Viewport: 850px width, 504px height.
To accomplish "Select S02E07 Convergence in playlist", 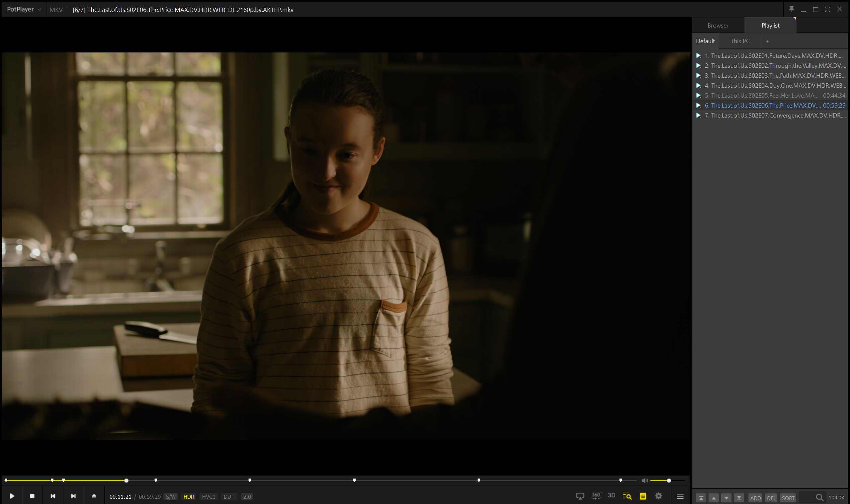I will (x=770, y=116).
